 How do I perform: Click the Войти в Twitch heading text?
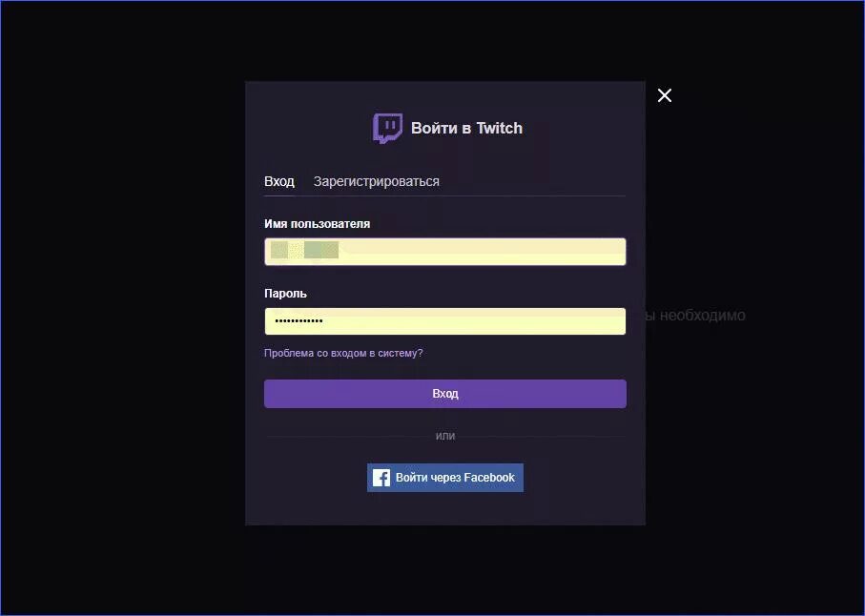[x=466, y=128]
